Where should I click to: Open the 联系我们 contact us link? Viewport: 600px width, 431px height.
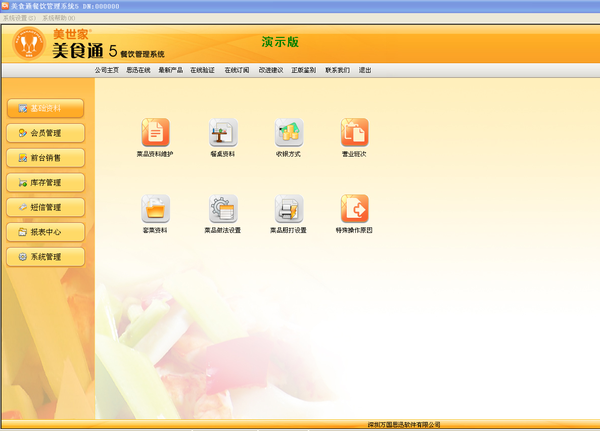(x=338, y=70)
